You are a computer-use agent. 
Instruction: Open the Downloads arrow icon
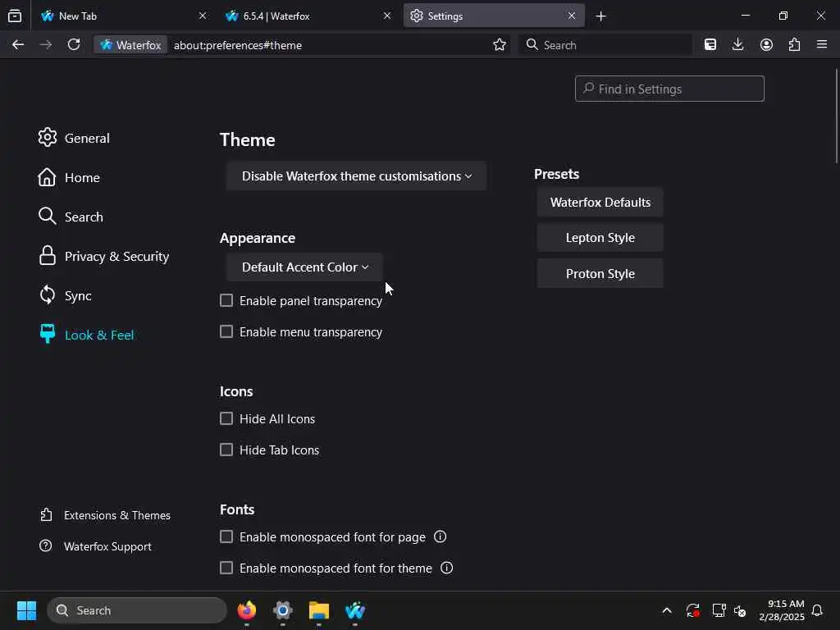pyautogui.click(x=737, y=45)
